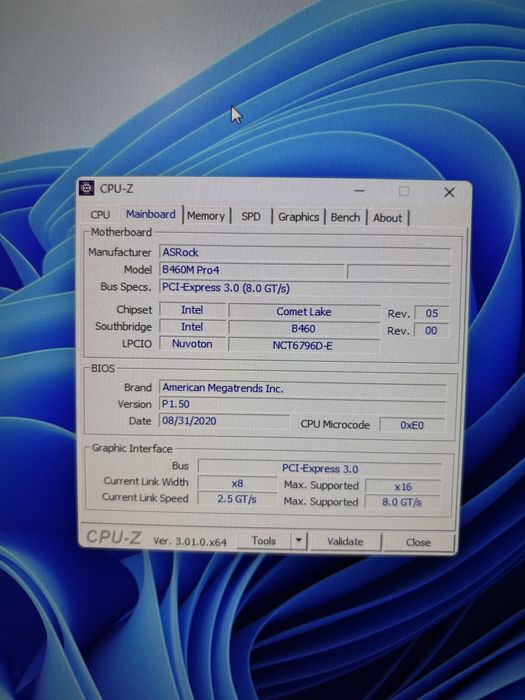525x700 pixels.
Task: Minimize the CPU-Z window
Action: point(359,191)
